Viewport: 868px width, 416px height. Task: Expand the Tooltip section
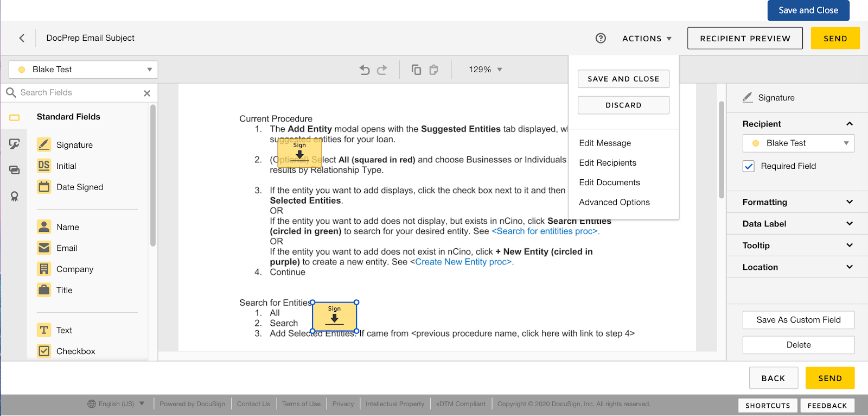850,245
